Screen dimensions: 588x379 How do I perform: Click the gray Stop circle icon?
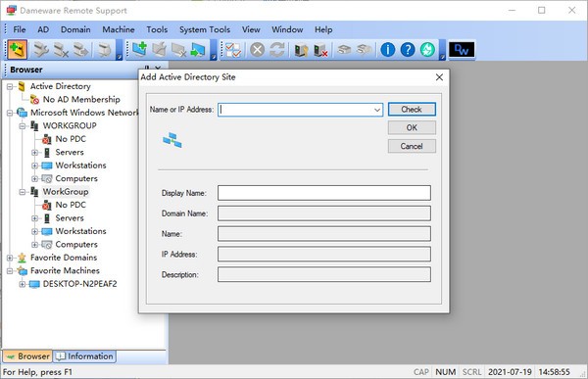[x=257, y=50]
